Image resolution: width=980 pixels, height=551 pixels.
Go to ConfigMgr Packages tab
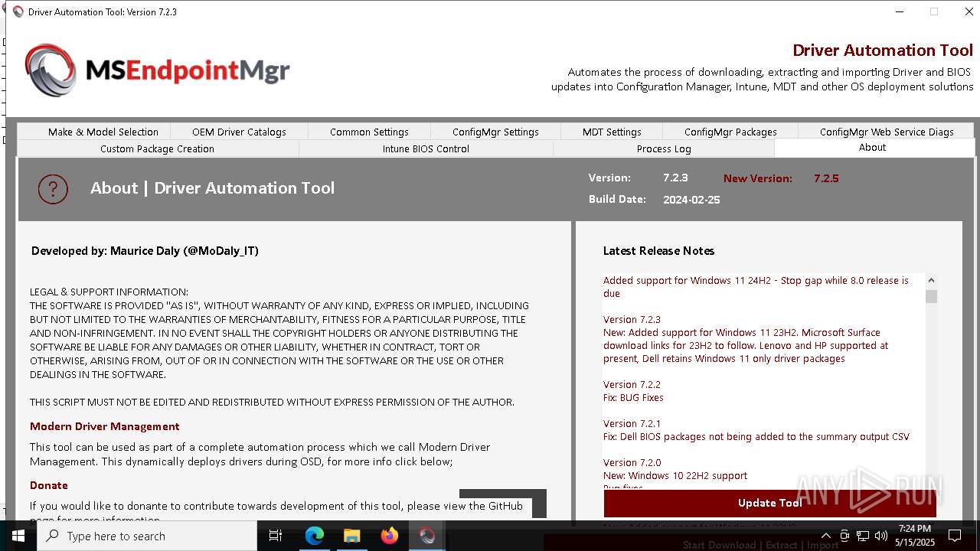point(730,132)
